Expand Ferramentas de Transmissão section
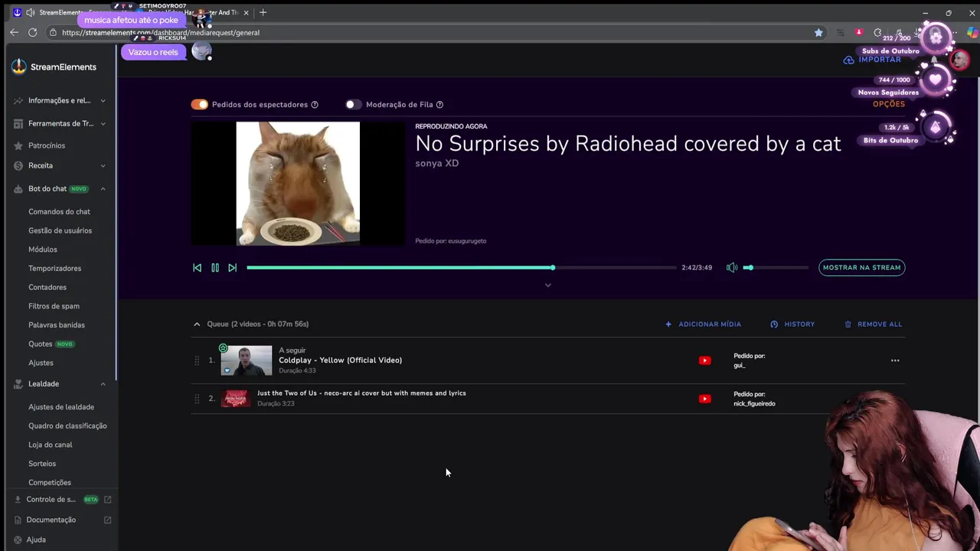This screenshot has width=980, height=551. (x=103, y=123)
